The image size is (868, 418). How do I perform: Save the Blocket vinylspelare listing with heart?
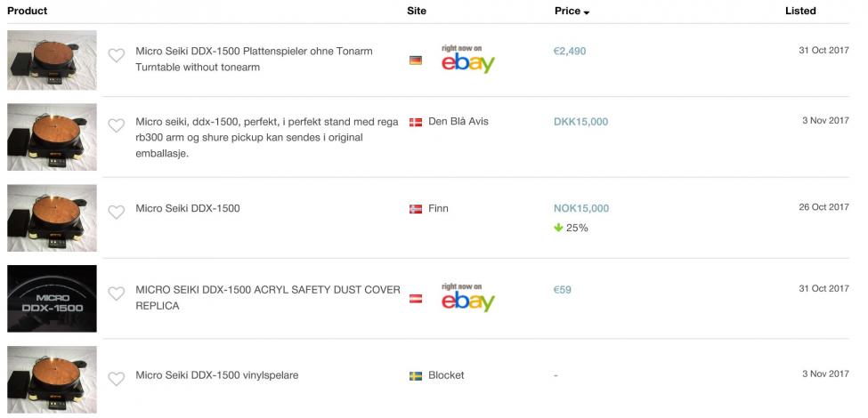117,379
